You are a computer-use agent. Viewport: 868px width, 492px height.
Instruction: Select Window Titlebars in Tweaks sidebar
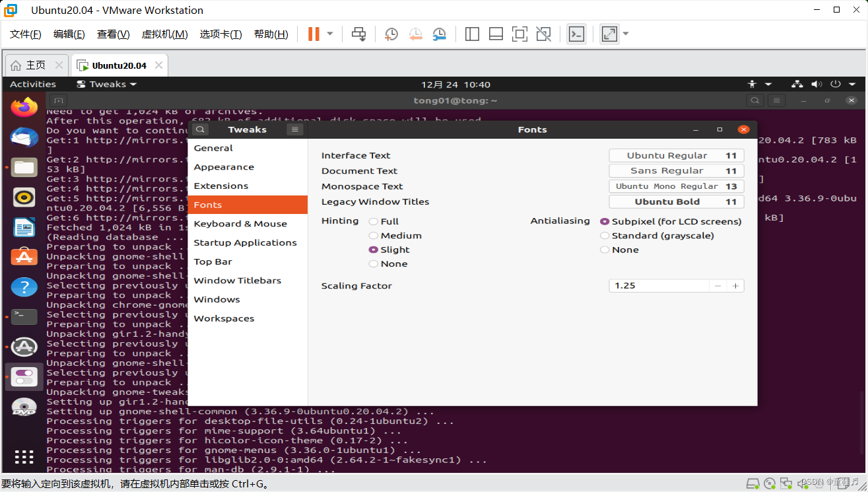coord(248,280)
